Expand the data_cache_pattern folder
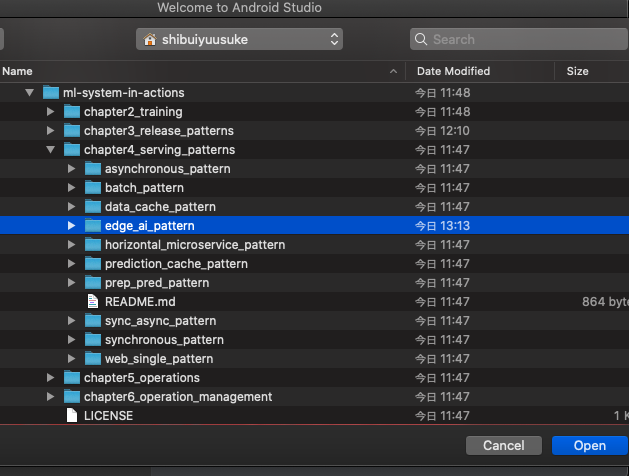 pyautogui.click(x=71, y=207)
